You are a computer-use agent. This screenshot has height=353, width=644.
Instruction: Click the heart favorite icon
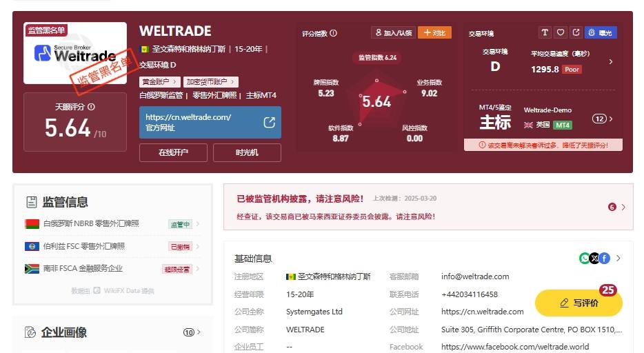pos(560,32)
